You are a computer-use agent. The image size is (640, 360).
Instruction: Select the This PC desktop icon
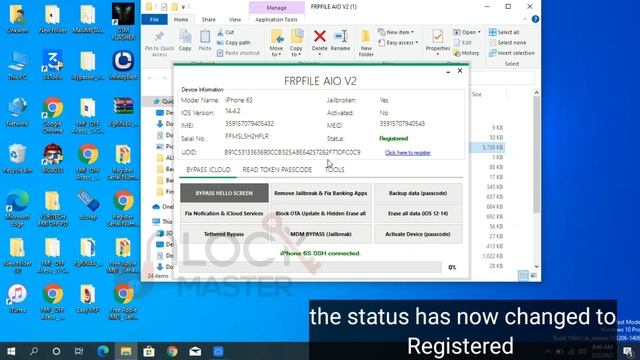[18, 65]
